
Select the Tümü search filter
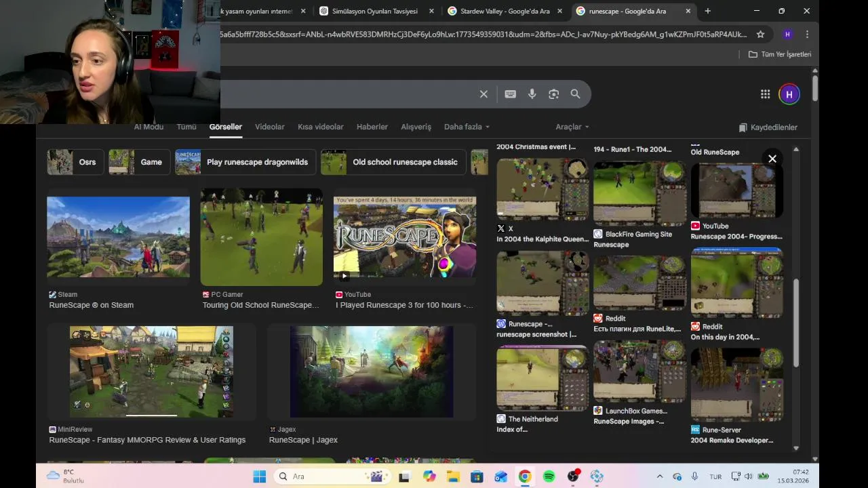point(186,127)
